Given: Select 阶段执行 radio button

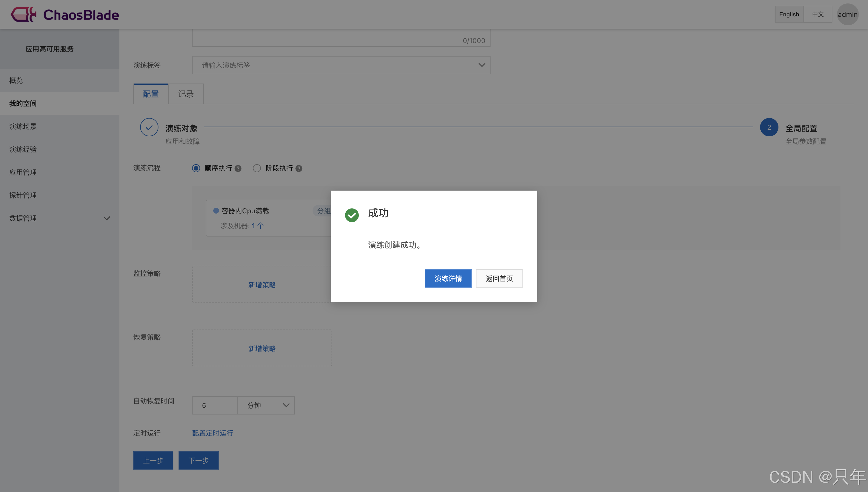Looking at the screenshot, I should pos(257,168).
